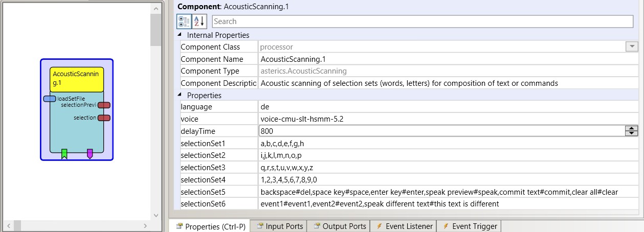Select the Component Type value asterics.AcousticScanning
Viewport: 644px width, 232px height.
pos(303,71)
